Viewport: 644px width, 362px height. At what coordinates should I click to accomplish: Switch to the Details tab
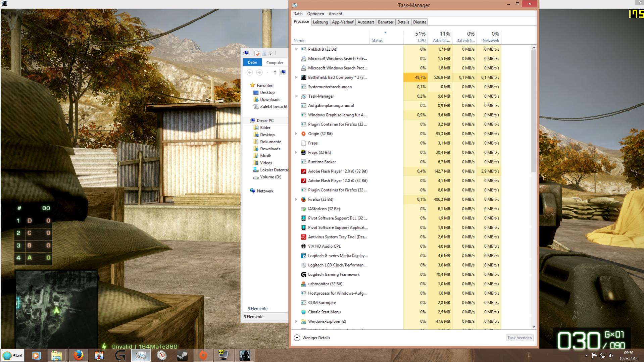tap(403, 22)
